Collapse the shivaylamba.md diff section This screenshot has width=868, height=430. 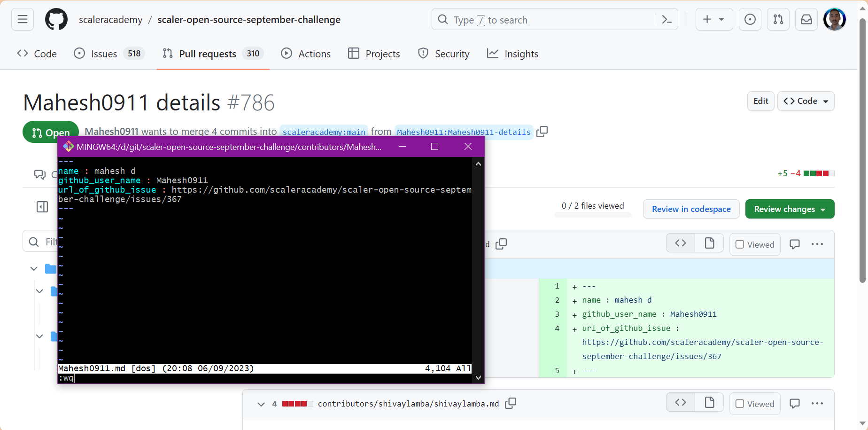tap(261, 404)
